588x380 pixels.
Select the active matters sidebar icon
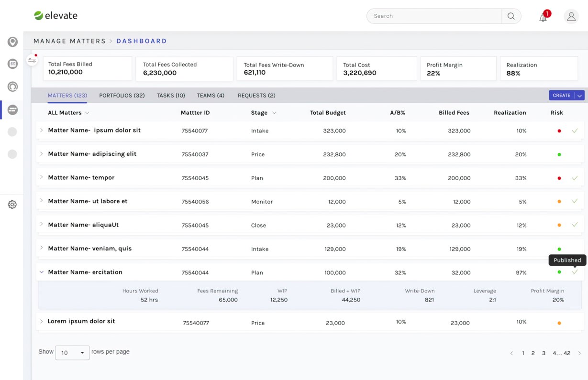pos(12,110)
